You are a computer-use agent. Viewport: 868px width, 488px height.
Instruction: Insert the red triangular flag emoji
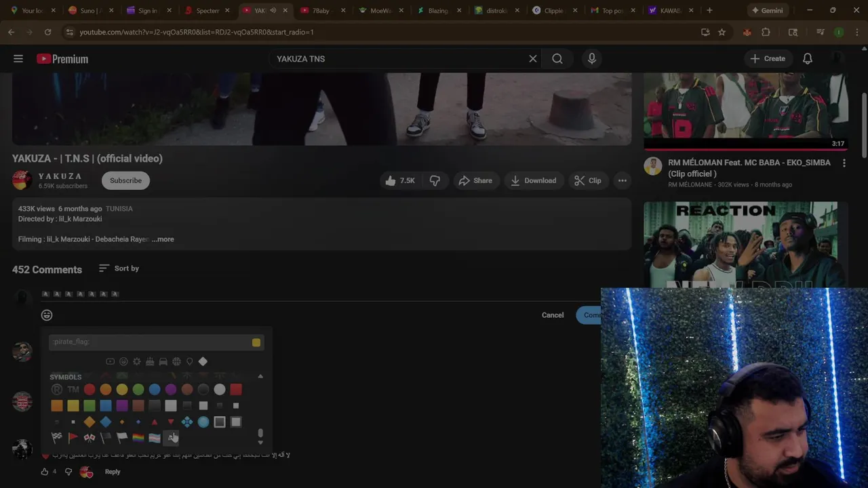click(x=73, y=439)
